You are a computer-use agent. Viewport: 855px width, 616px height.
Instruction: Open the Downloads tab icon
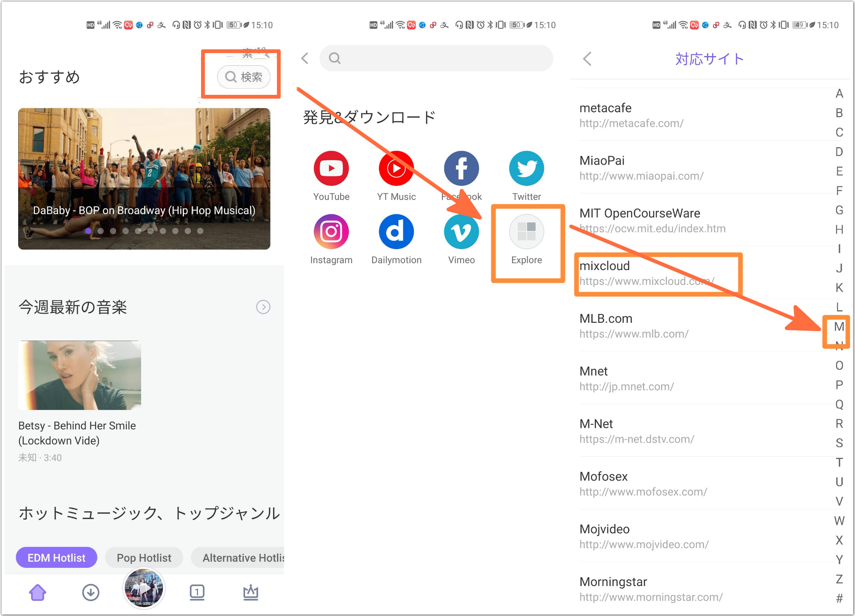point(91,592)
